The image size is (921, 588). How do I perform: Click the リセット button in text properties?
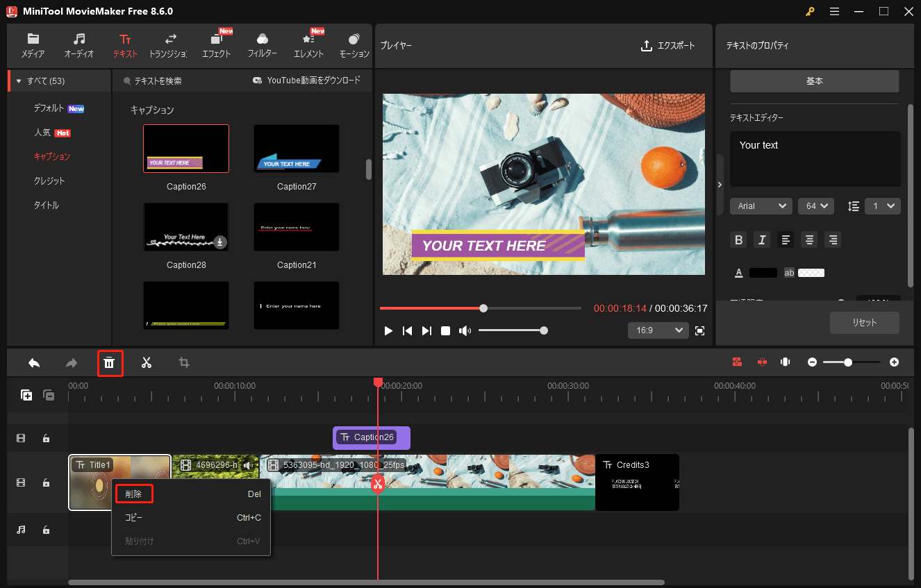click(x=864, y=322)
